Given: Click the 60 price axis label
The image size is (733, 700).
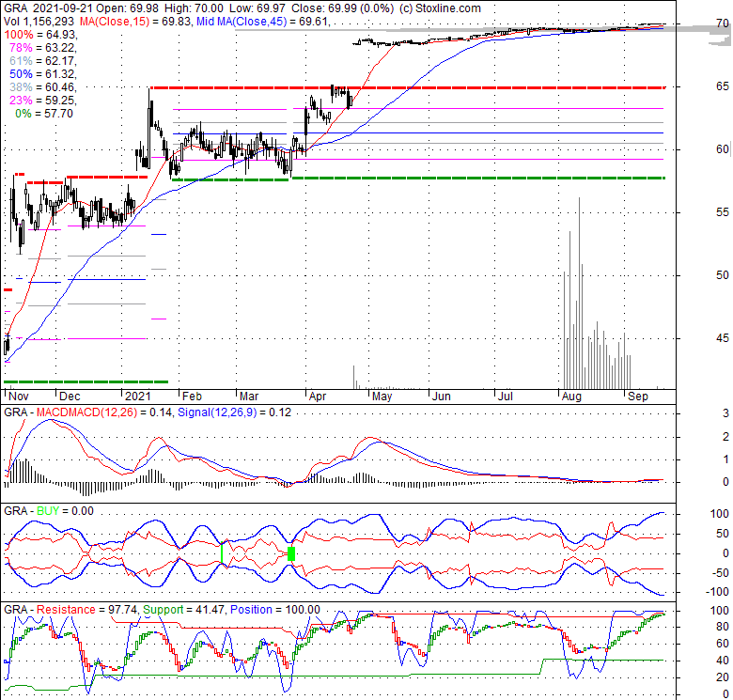Looking at the screenshot, I should pyautogui.click(x=723, y=149).
